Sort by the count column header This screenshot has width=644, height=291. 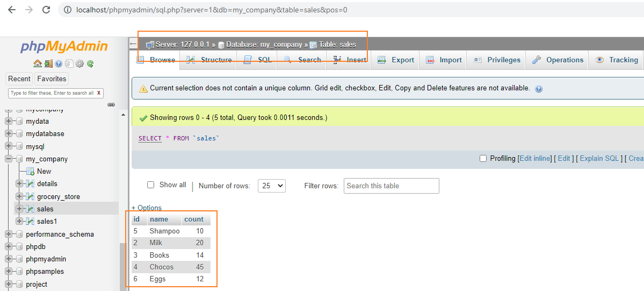194,219
